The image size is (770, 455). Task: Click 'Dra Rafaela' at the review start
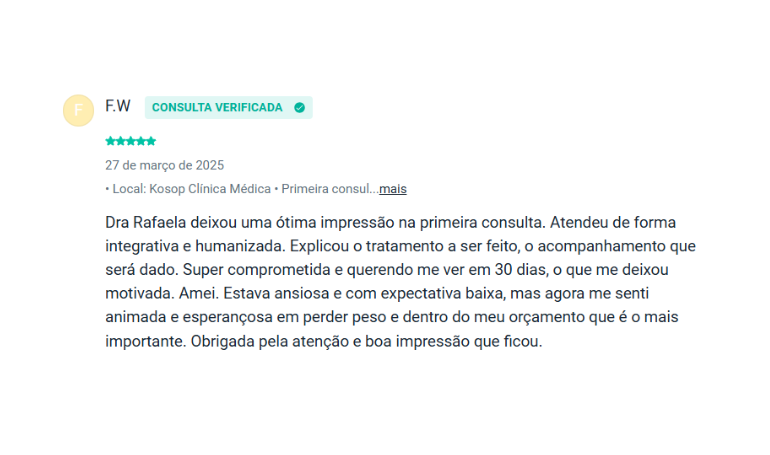[x=146, y=222]
